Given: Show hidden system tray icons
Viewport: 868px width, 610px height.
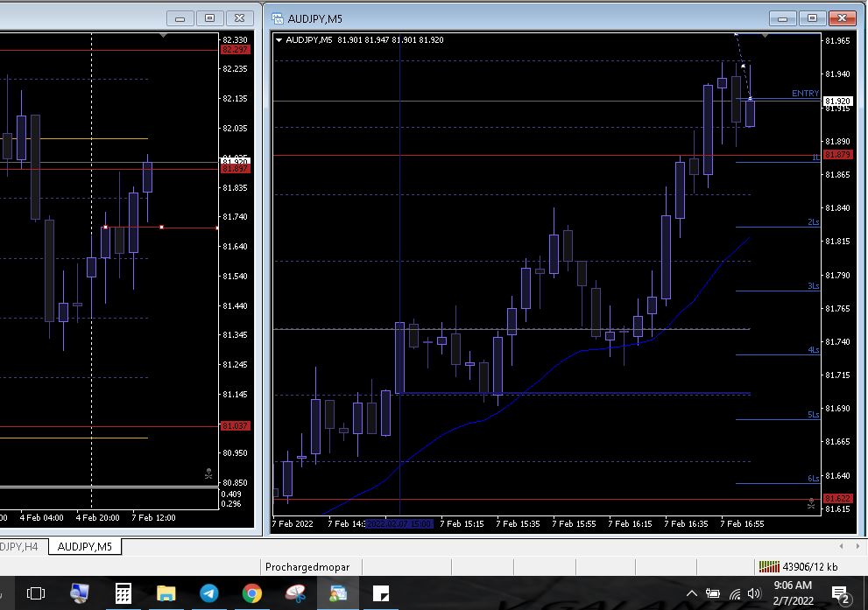Looking at the screenshot, I should pyautogui.click(x=691, y=594).
